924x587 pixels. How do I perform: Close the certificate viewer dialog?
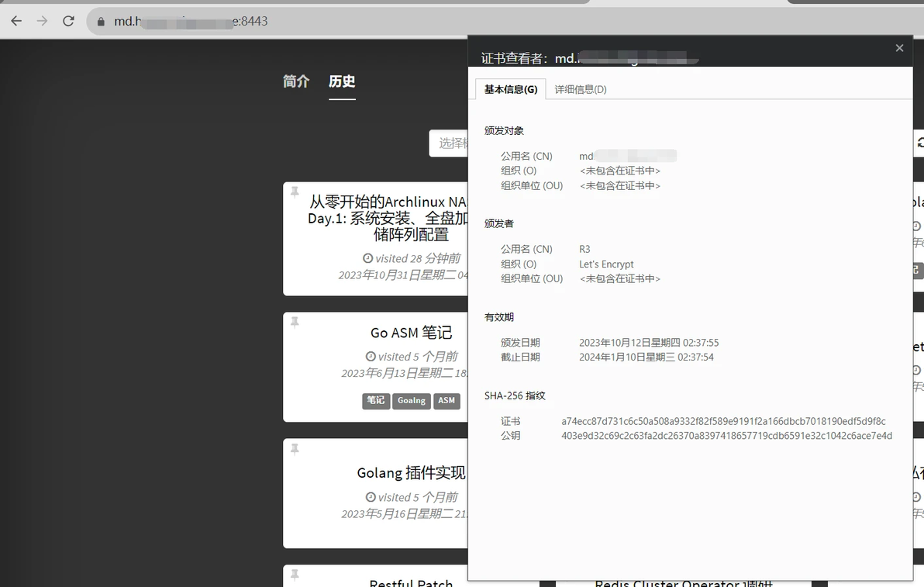coord(899,48)
